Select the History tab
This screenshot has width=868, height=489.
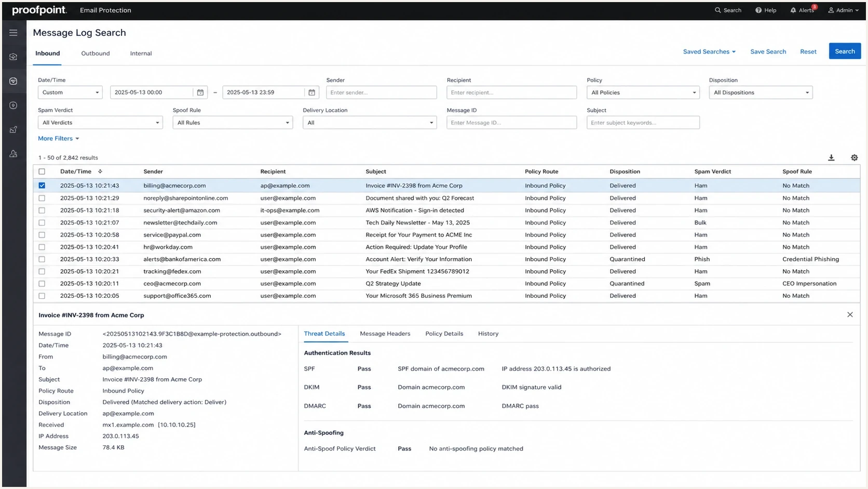(x=488, y=334)
